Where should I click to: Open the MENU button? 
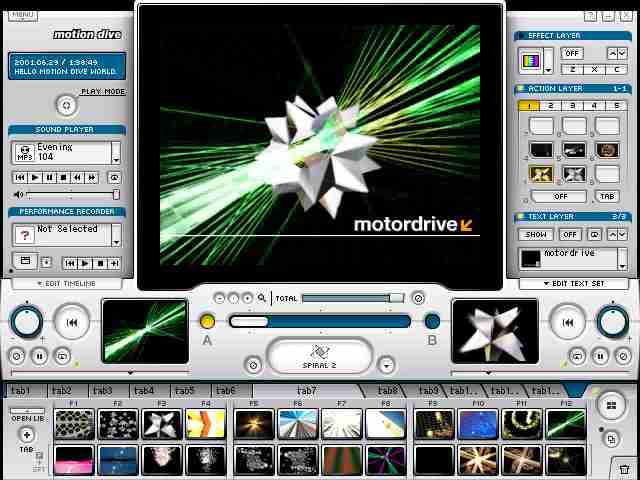pyautogui.click(x=22, y=16)
